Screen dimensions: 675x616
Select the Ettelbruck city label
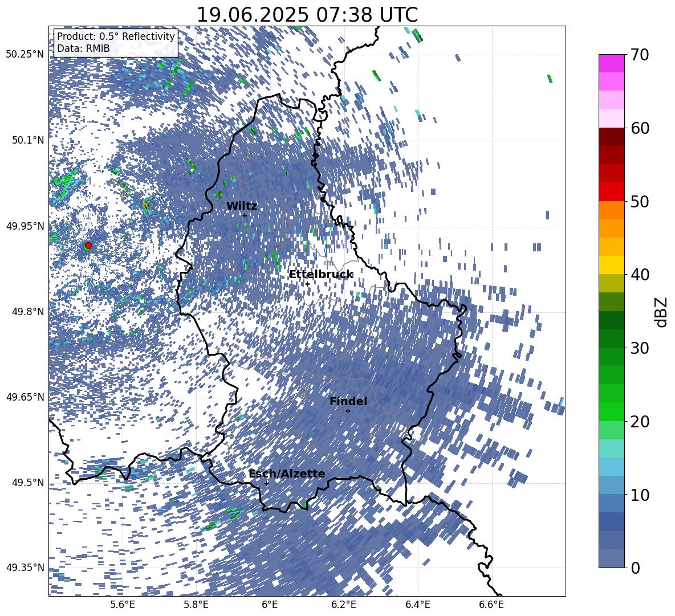click(321, 275)
